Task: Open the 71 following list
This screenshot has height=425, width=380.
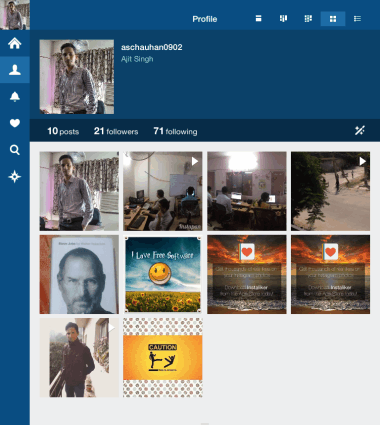Action: coord(175,131)
